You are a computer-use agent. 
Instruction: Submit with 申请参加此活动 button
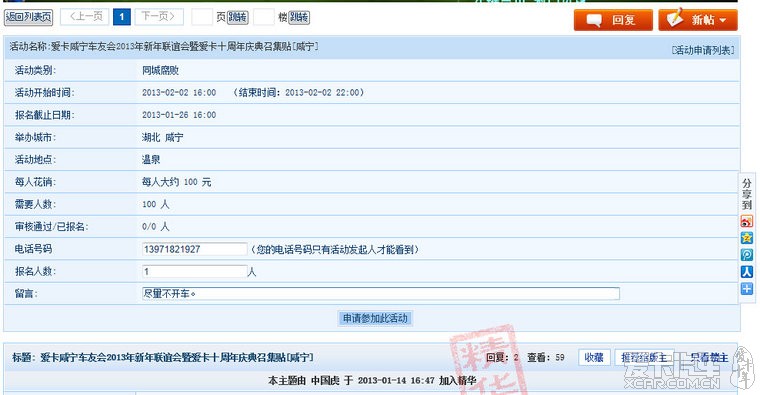click(375, 318)
